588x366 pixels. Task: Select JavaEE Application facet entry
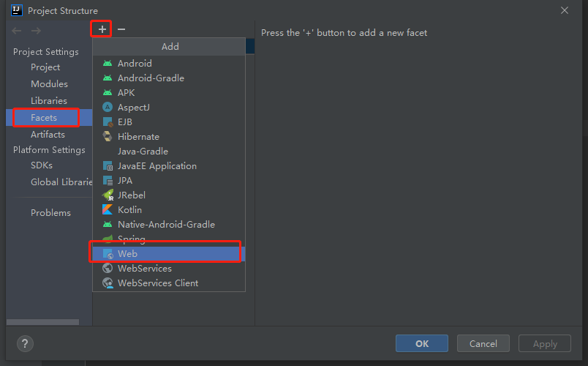[x=169, y=166]
